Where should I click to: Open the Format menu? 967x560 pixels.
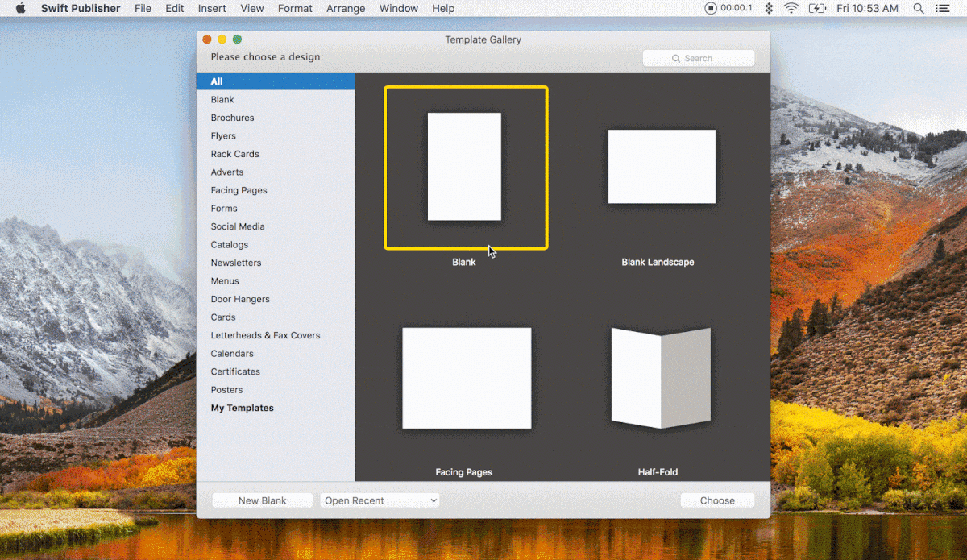click(295, 8)
